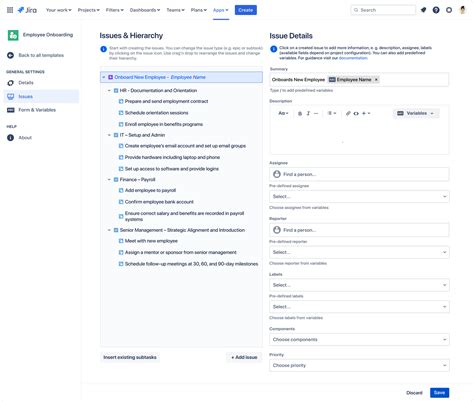Open the notifications icon in top bar
474x402 pixels.
[x=423, y=10]
